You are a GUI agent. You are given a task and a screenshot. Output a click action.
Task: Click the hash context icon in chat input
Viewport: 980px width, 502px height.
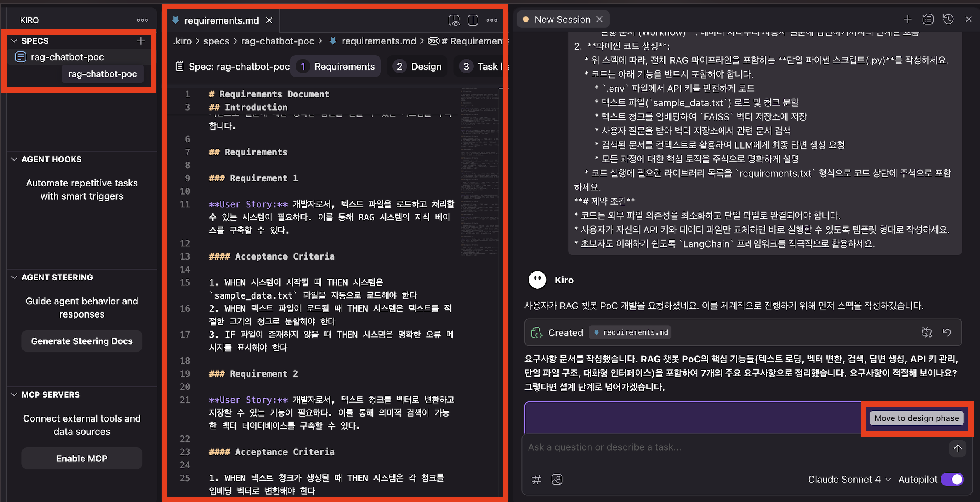(536, 480)
